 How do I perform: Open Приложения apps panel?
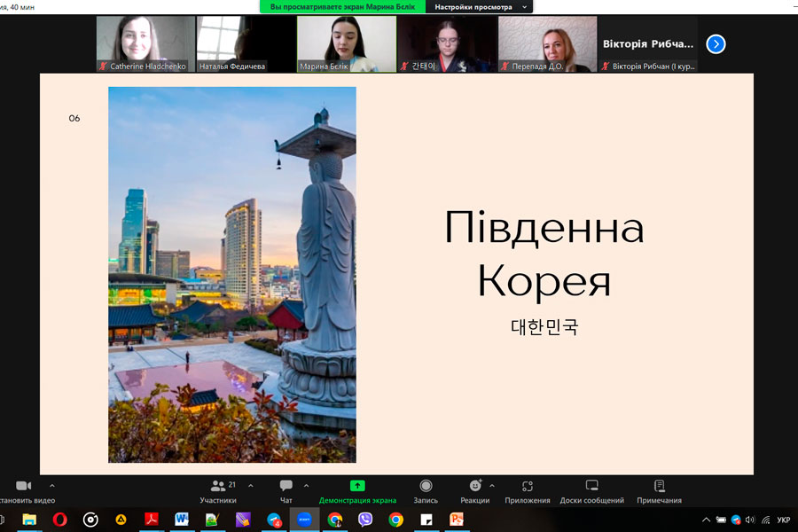pos(528,491)
